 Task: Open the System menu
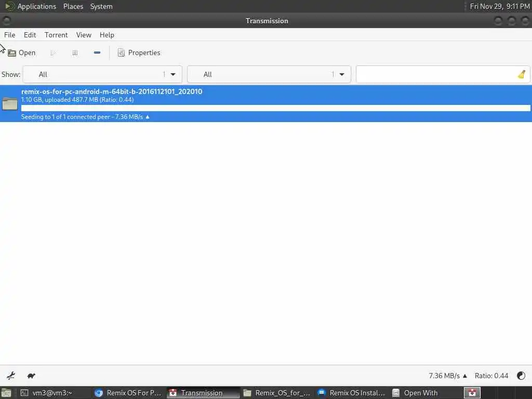[x=101, y=6]
